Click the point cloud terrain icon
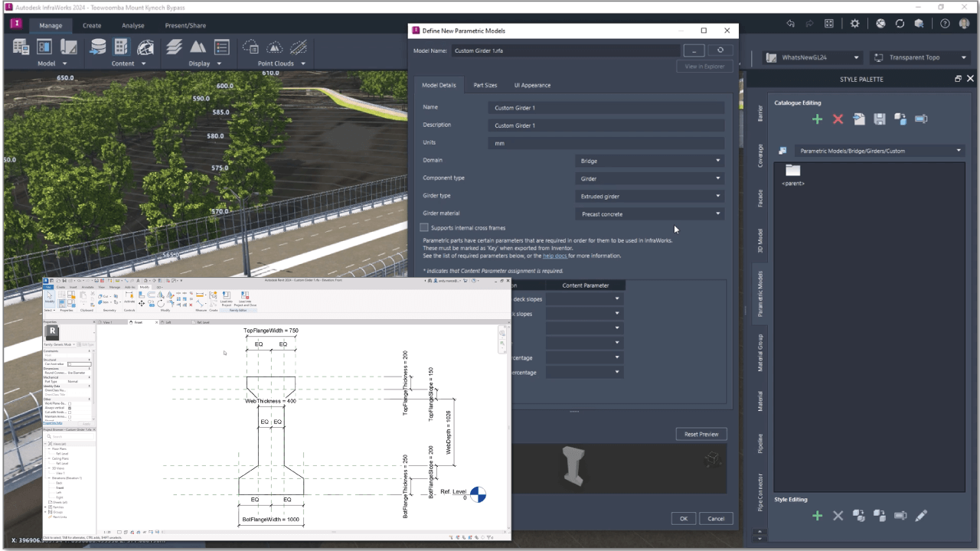This screenshot has width=980, height=551. [273, 47]
